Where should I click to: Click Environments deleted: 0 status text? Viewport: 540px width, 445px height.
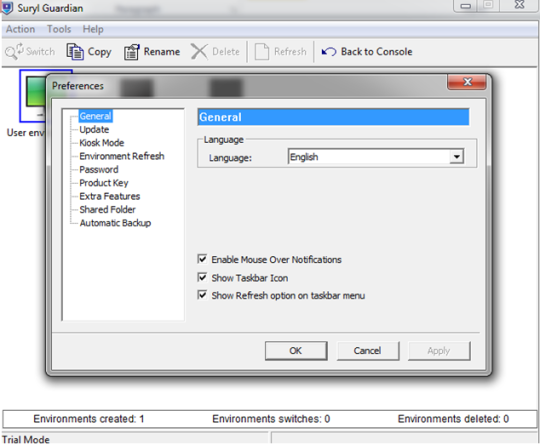(x=454, y=419)
